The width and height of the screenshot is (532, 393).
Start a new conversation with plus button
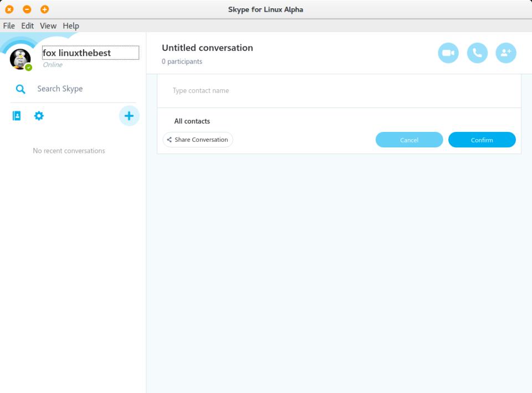pyautogui.click(x=129, y=116)
